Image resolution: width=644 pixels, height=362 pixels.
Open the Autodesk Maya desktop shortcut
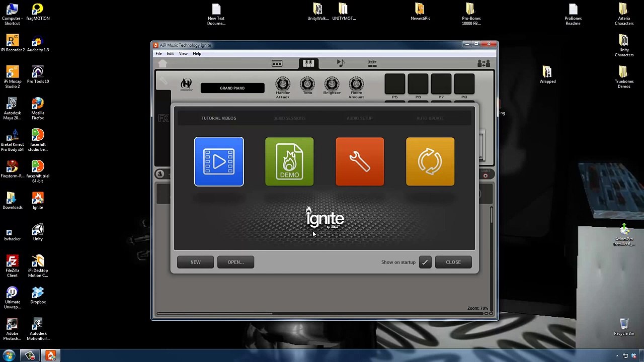pyautogui.click(x=12, y=109)
